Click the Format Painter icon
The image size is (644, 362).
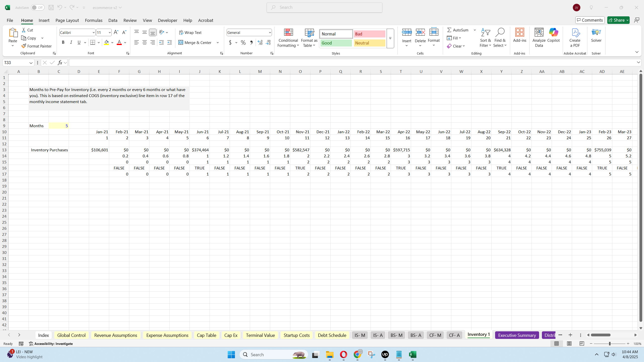[24, 46]
